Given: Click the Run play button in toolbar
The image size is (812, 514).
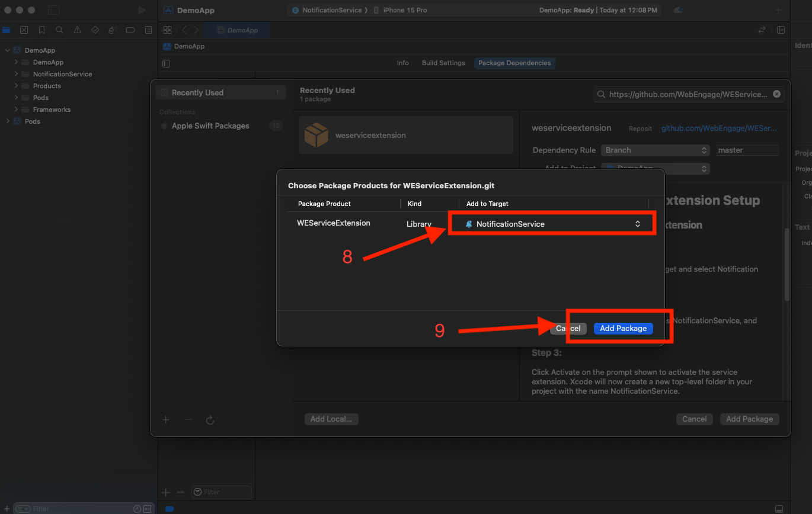Looking at the screenshot, I should pos(142,10).
